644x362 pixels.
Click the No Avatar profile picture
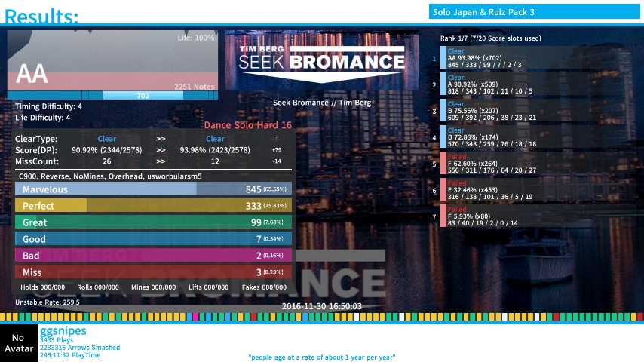19,343
